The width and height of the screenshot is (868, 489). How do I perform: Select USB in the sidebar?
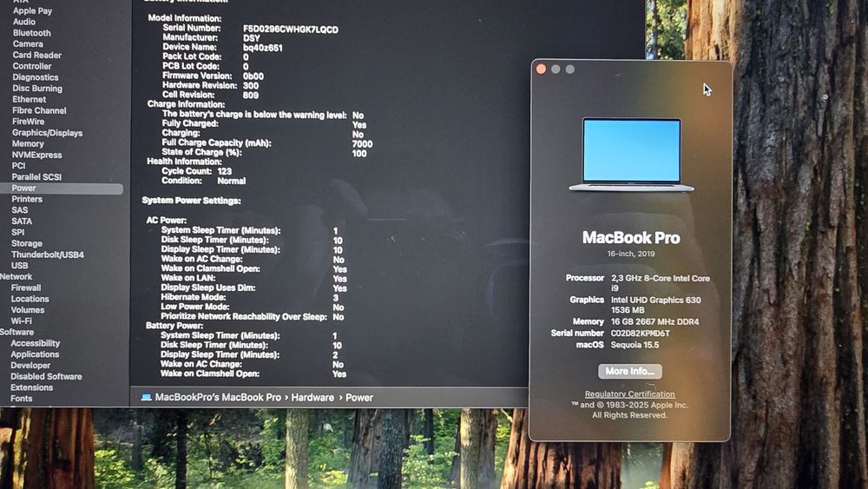(19, 265)
